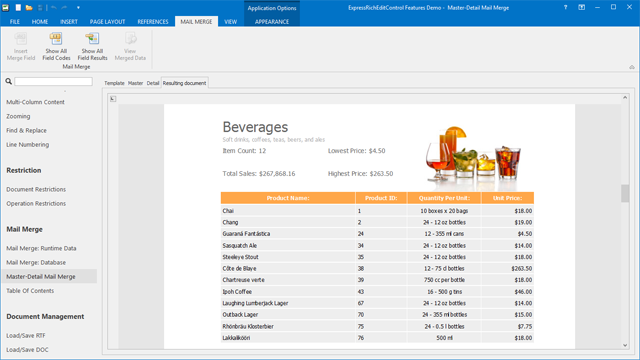The width and height of the screenshot is (640, 360).
Task: Click the ruler corner icon in document
Action: point(113,99)
